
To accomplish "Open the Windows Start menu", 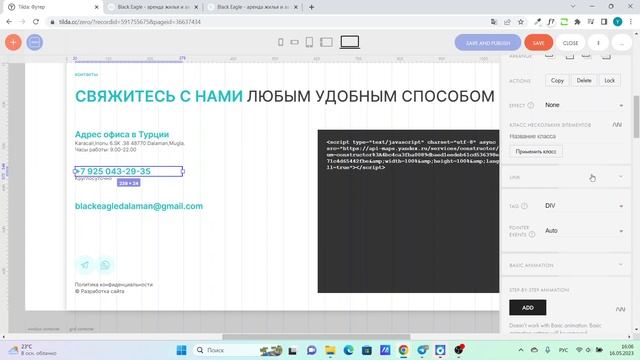I will 181,350.
